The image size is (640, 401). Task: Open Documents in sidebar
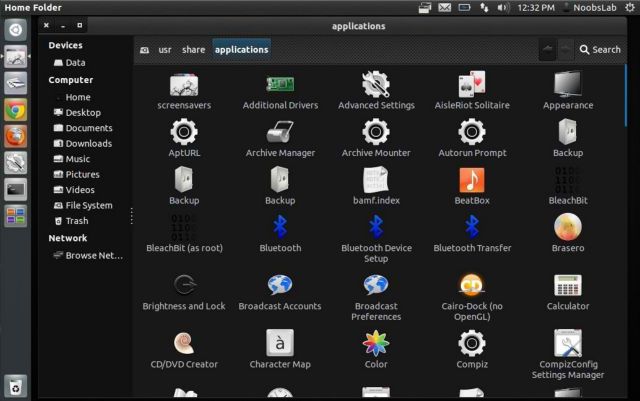coord(82,128)
